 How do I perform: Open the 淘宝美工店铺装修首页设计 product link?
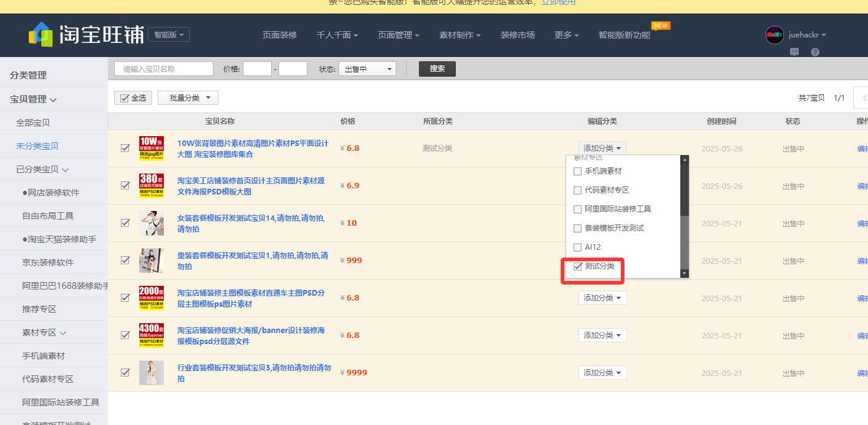[252, 186]
